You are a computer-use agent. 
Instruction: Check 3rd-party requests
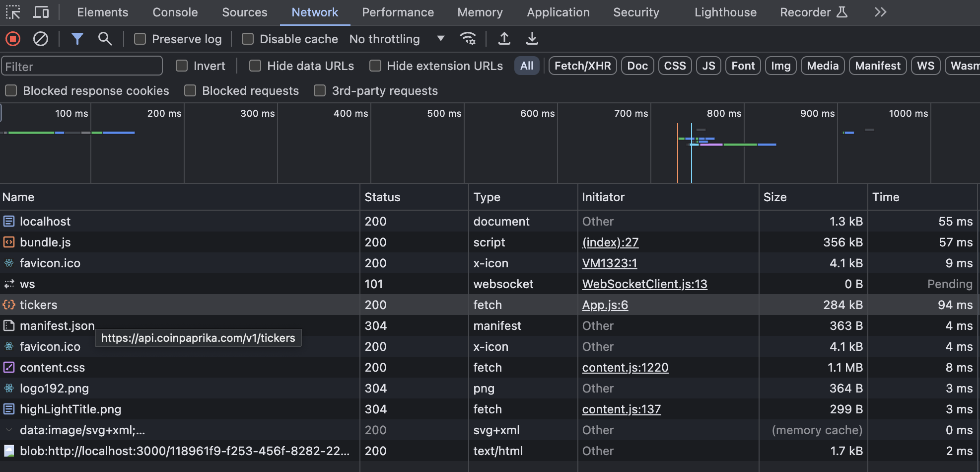point(320,90)
